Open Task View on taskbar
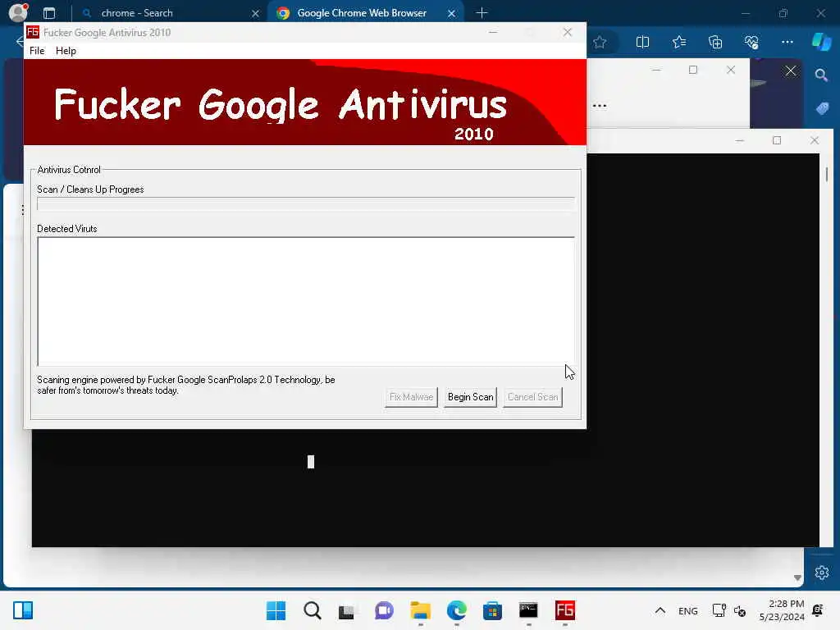 (x=347, y=610)
